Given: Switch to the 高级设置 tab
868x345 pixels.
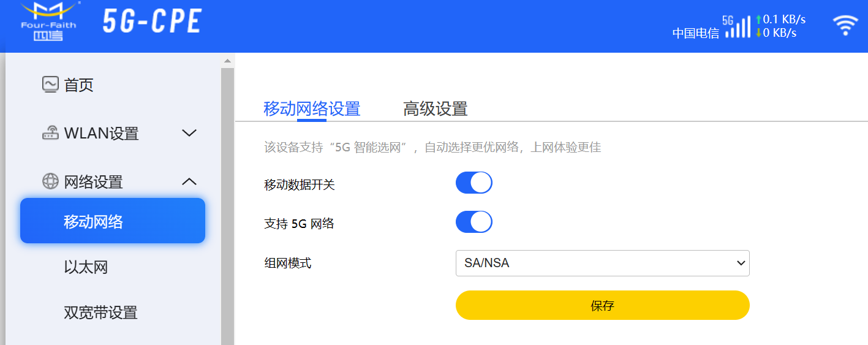Looking at the screenshot, I should pos(436,109).
